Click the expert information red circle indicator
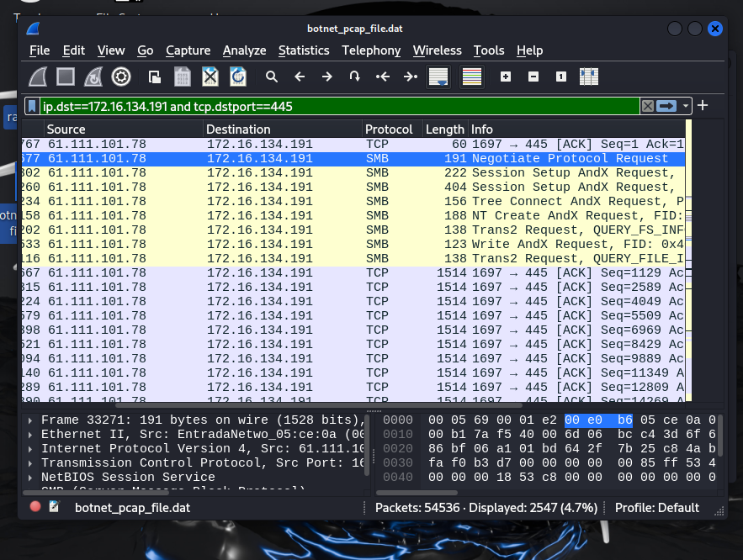 tap(35, 507)
